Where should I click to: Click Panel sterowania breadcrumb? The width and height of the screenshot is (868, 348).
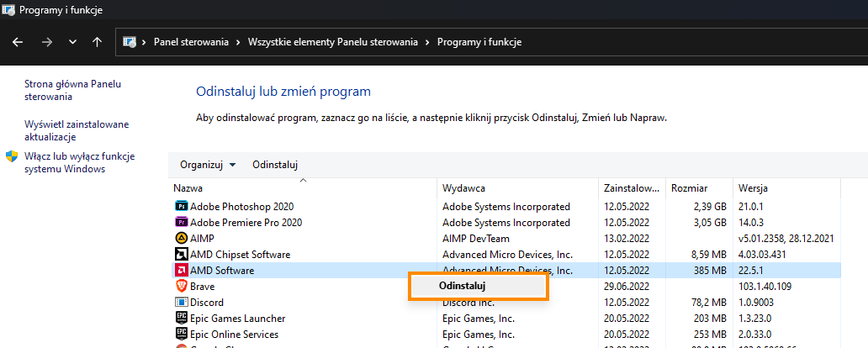click(191, 42)
